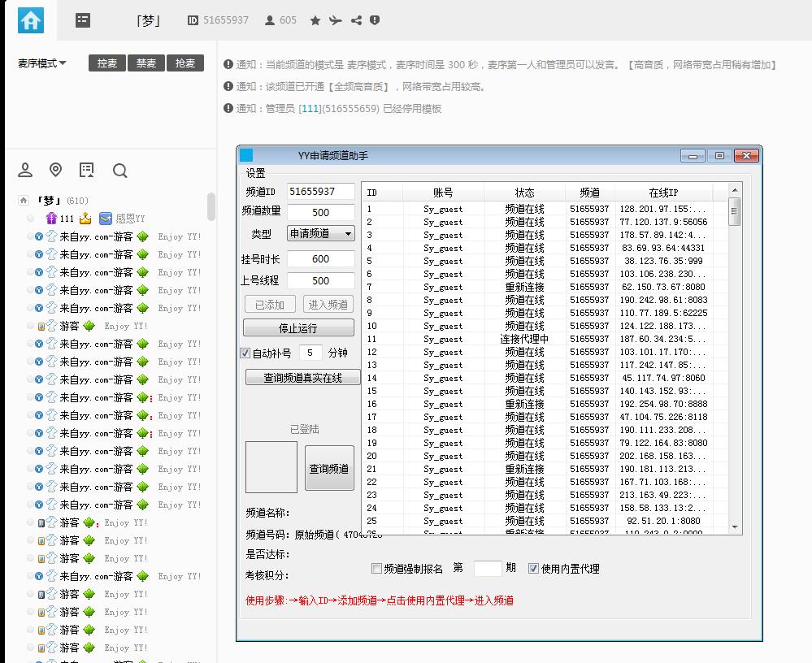Click the 停止运行 button
The width and height of the screenshot is (812, 663).
[x=298, y=328]
